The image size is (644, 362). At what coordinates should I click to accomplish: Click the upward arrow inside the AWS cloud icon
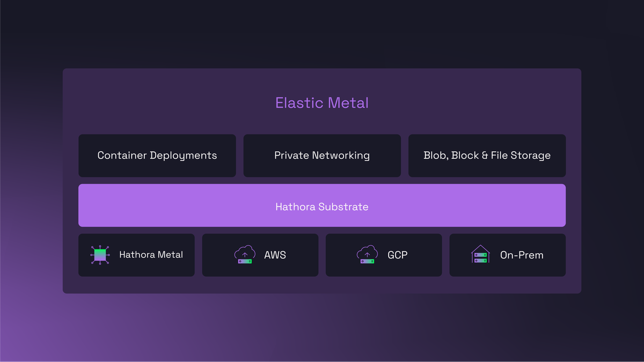tap(245, 254)
